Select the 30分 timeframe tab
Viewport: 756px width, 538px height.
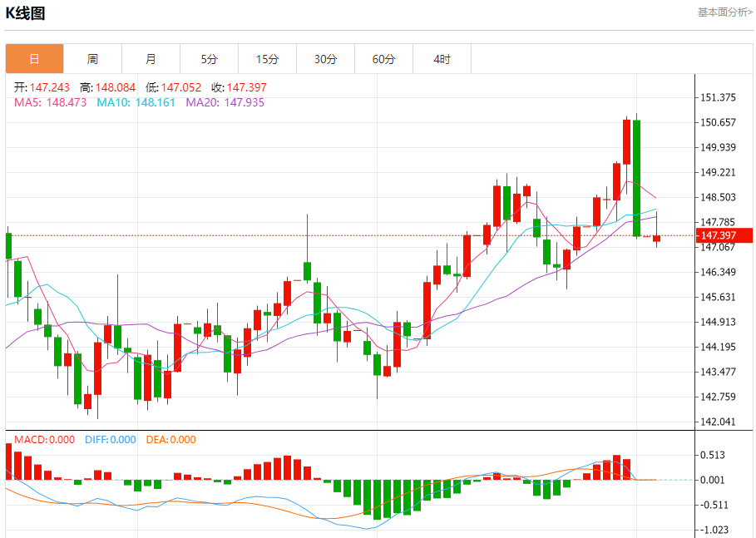pyautogui.click(x=325, y=59)
